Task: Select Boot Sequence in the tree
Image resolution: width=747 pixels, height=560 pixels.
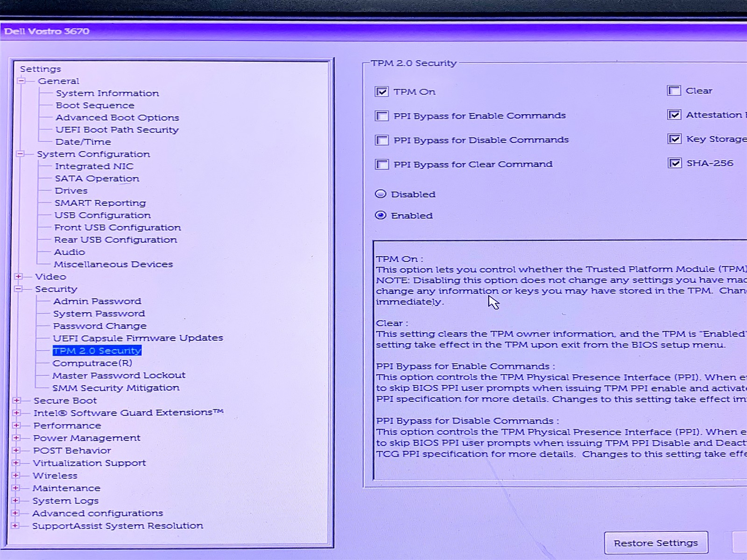Action: pos(95,105)
